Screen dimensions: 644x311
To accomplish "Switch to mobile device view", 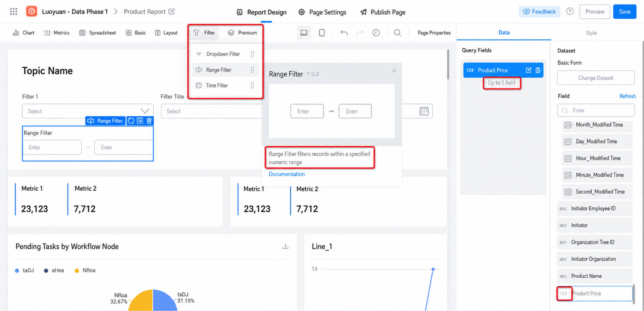I will 322,33.
